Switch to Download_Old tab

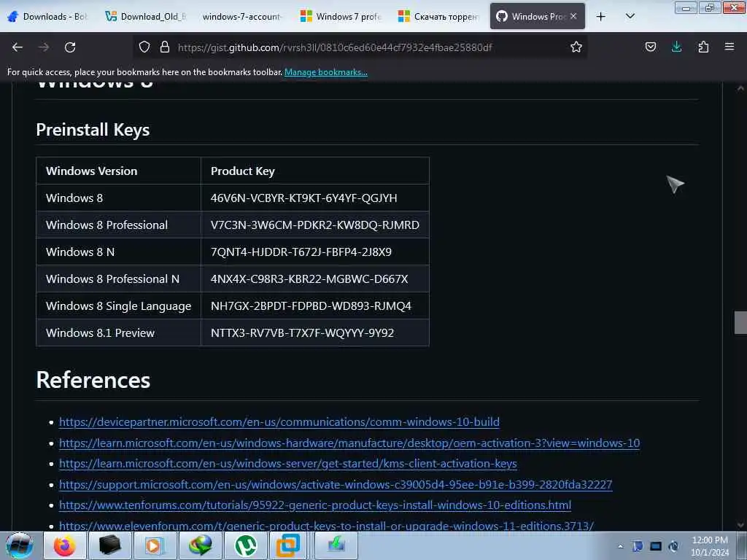coord(146,17)
